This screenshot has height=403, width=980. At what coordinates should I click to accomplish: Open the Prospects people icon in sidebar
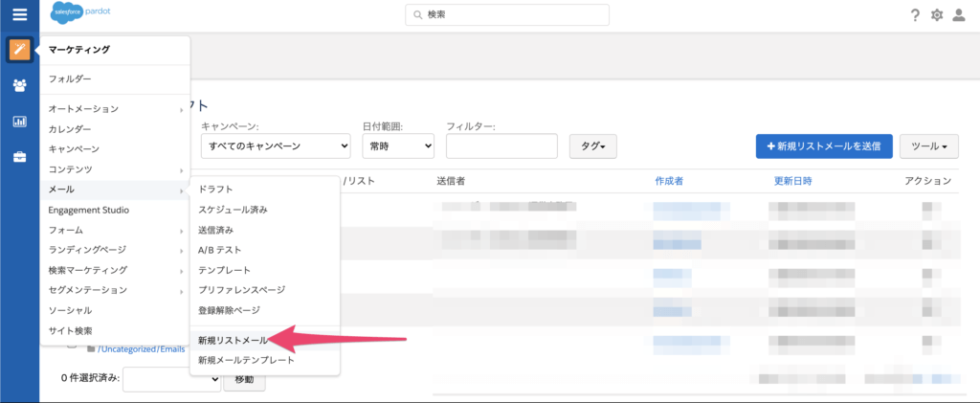[19, 85]
